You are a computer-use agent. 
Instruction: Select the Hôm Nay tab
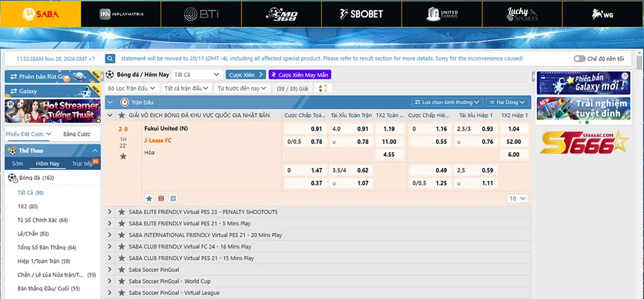pos(48,163)
